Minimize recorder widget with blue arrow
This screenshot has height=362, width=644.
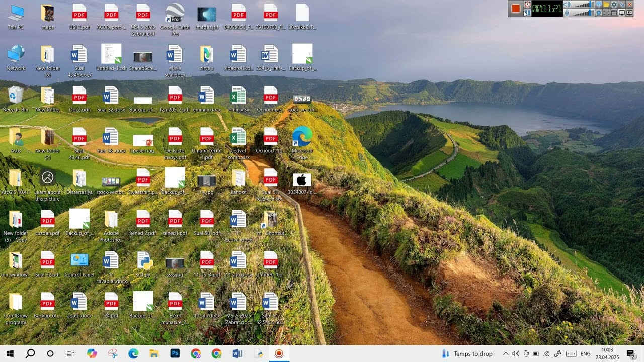pyautogui.click(x=622, y=5)
